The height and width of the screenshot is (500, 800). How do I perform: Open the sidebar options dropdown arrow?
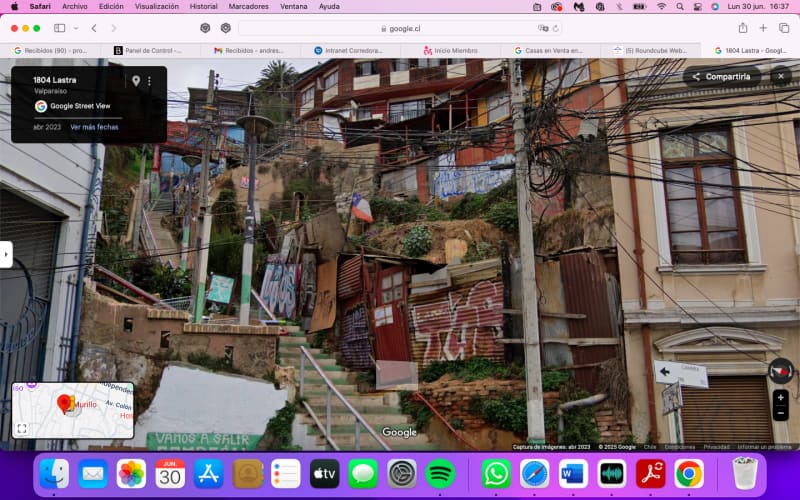pyautogui.click(x=76, y=28)
